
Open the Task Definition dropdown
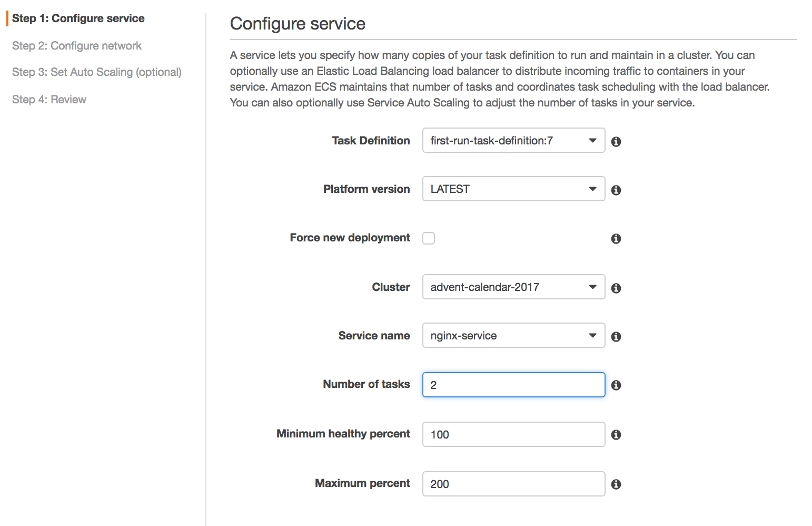[513, 141]
